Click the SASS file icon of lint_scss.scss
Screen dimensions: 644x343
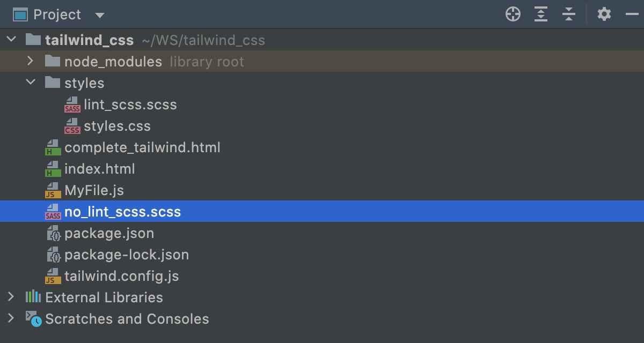(72, 105)
